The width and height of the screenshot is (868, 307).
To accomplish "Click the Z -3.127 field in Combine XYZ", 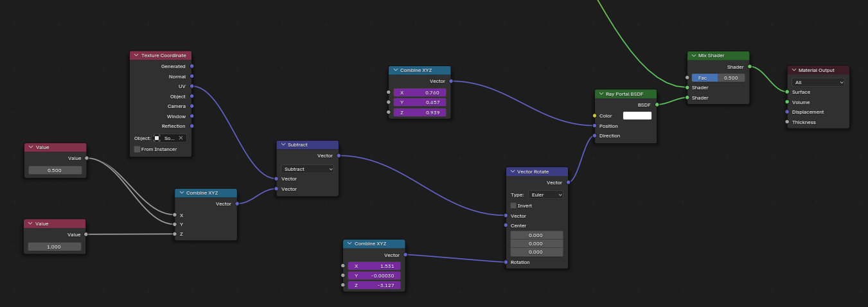I will click(375, 285).
